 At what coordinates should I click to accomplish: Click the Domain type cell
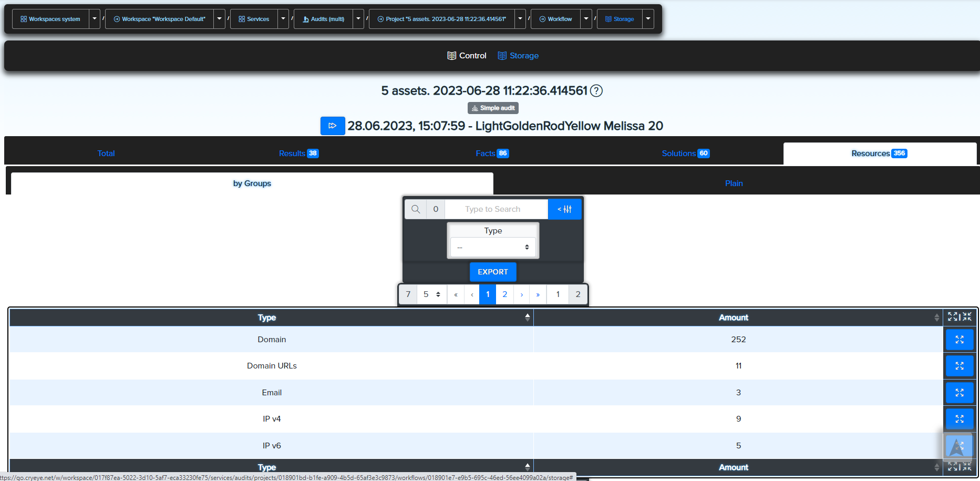tap(272, 340)
